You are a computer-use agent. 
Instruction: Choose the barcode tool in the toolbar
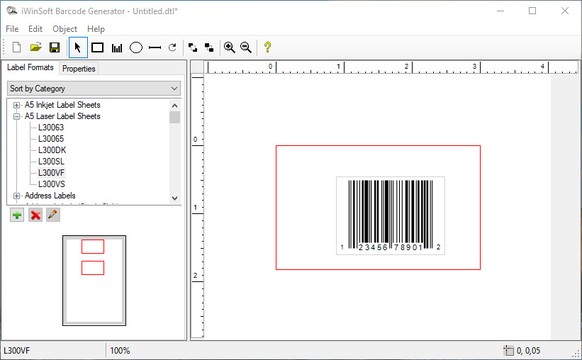pyautogui.click(x=117, y=48)
